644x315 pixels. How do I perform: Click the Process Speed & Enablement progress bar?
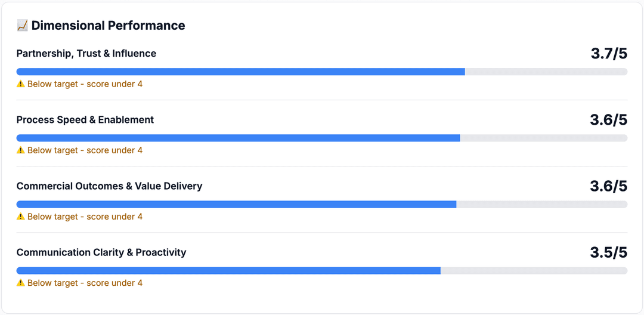tap(322, 138)
